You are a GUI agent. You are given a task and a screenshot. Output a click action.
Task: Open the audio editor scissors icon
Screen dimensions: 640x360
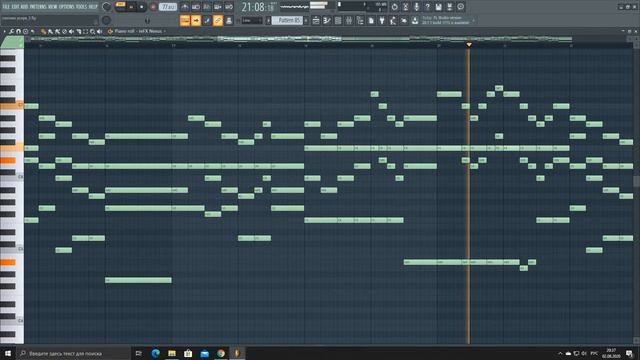(x=405, y=7)
